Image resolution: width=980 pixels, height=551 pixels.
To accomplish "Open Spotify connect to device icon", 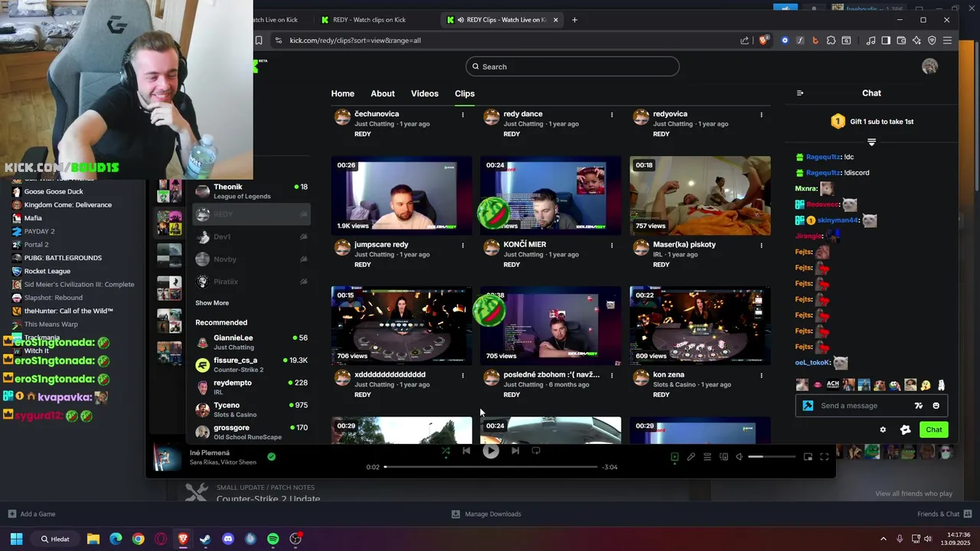I will (724, 457).
